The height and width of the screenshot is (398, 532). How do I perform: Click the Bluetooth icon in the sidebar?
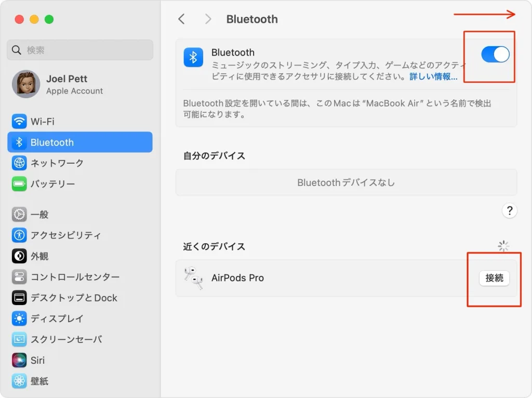click(x=19, y=142)
